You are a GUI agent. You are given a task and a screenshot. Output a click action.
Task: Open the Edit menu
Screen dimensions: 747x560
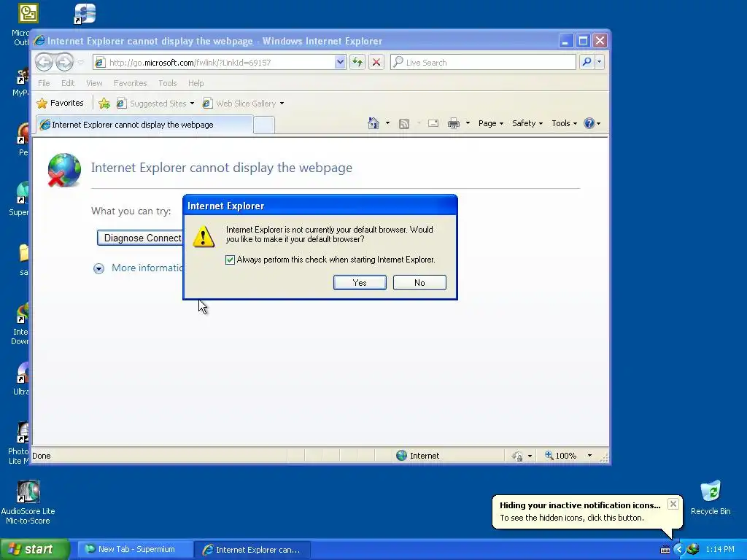coord(68,83)
